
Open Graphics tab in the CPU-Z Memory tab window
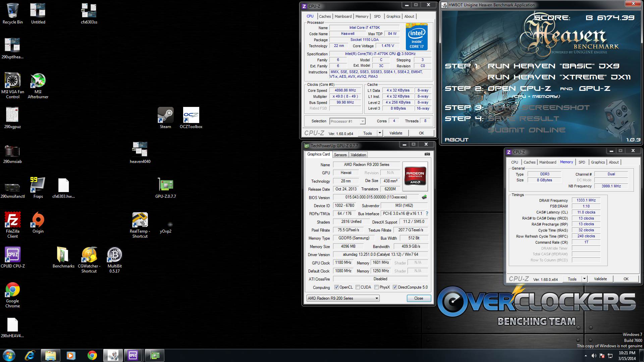(598, 162)
